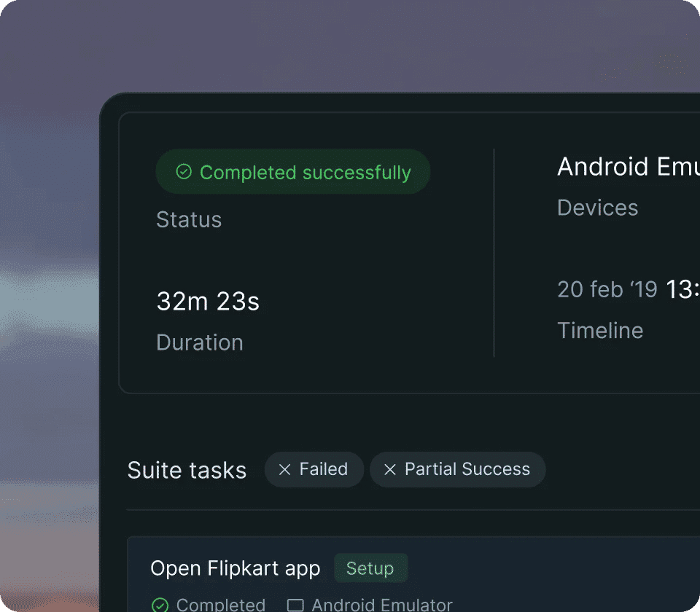
Task: Click the green Completed check icon in task row
Action: click(x=160, y=605)
